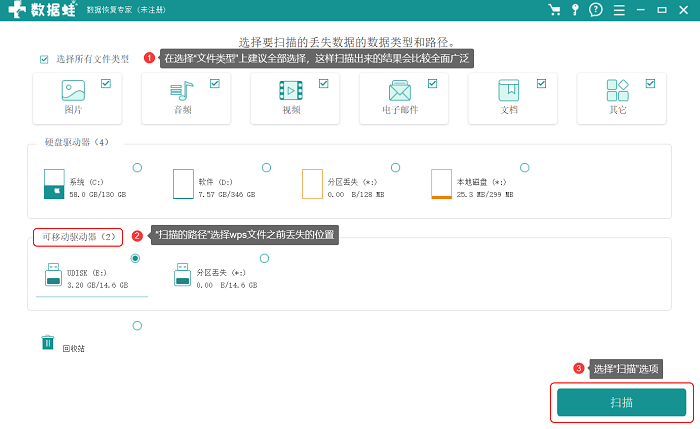Select the 回收站 radio button
700x429 pixels.
coord(138,326)
